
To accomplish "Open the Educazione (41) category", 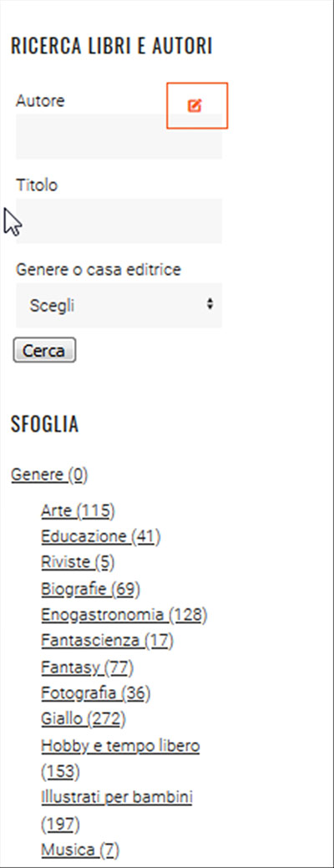I will 101,536.
